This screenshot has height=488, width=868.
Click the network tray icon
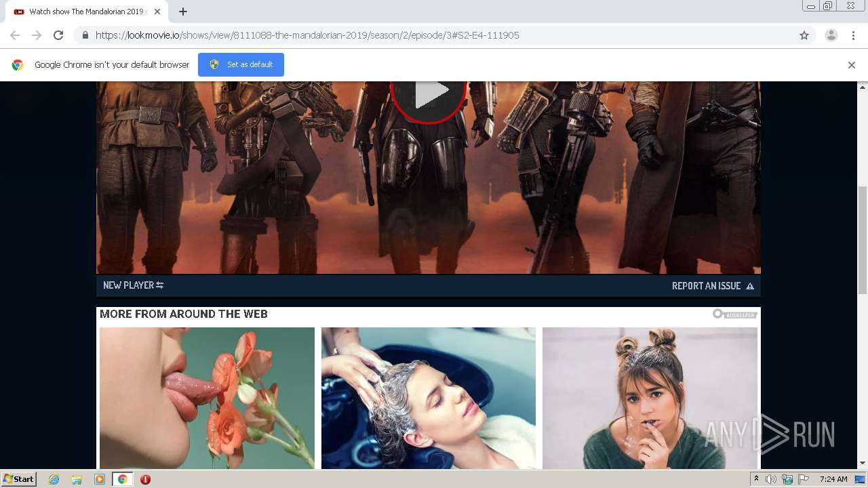click(x=787, y=479)
